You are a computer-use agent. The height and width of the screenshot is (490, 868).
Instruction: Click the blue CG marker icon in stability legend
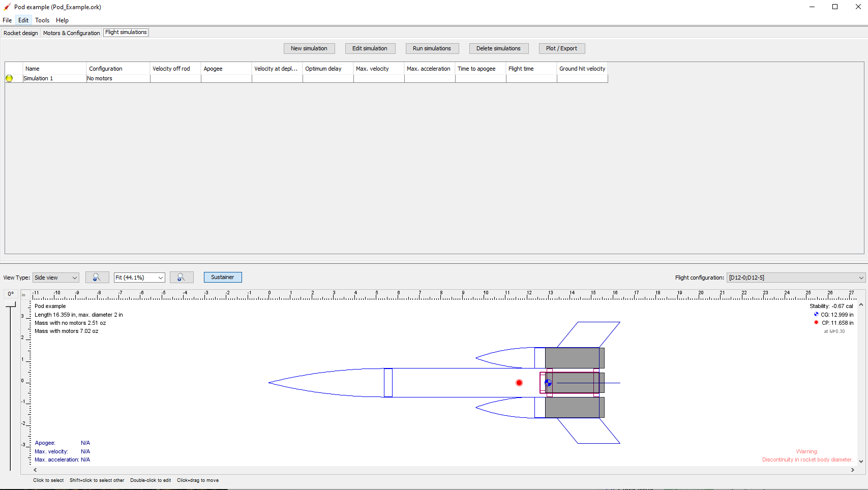click(x=816, y=315)
